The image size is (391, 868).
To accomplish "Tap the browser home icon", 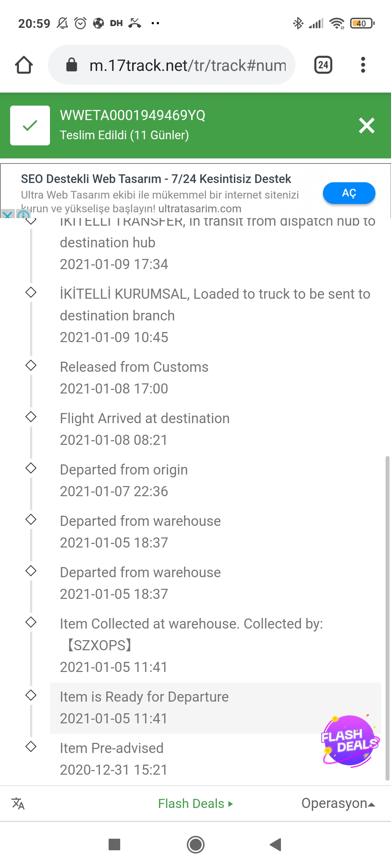I will pos(24,65).
